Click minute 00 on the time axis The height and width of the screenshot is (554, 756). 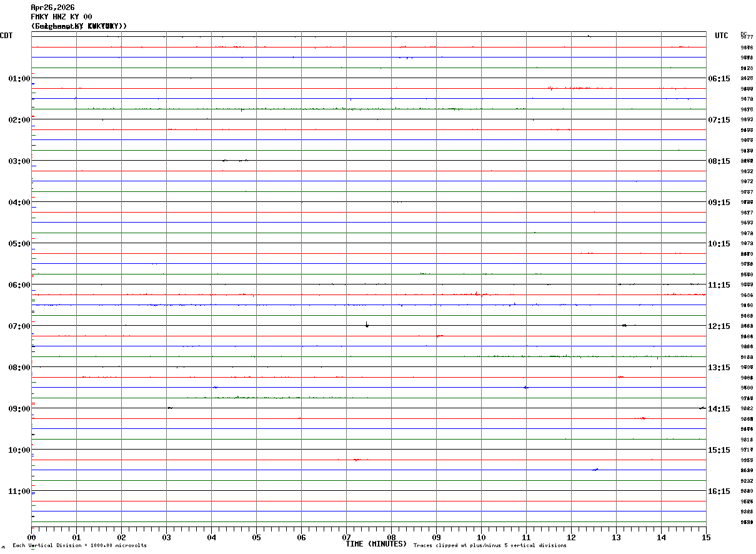(32, 537)
